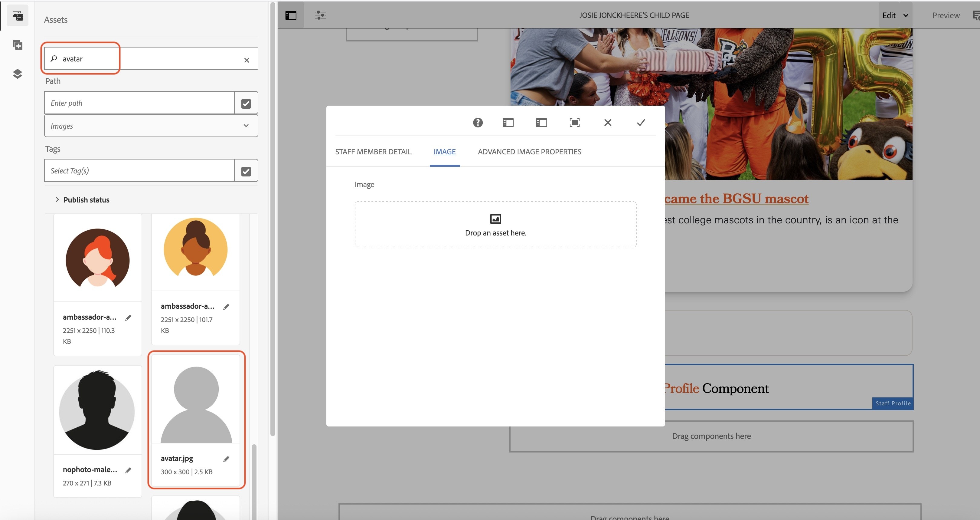The height and width of the screenshot is (520, 980).
Task: Click the 300 x 300 | 2.5 KB size text
Action: [186, 472]
